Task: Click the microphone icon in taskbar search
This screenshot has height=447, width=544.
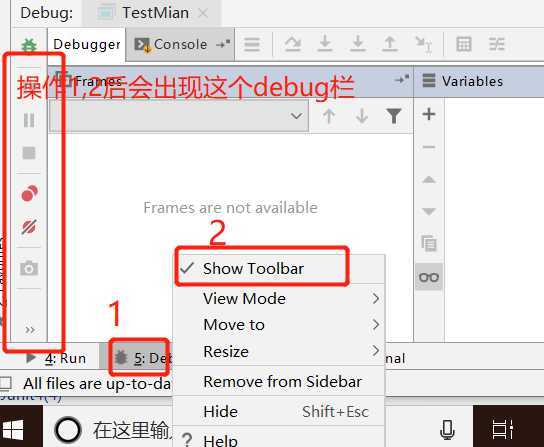Action: 447,430
